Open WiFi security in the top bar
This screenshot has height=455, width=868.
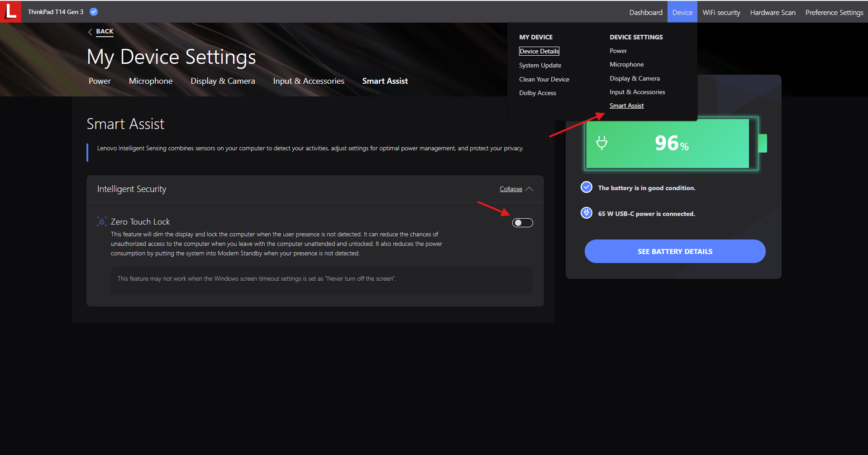click(721, 12)
